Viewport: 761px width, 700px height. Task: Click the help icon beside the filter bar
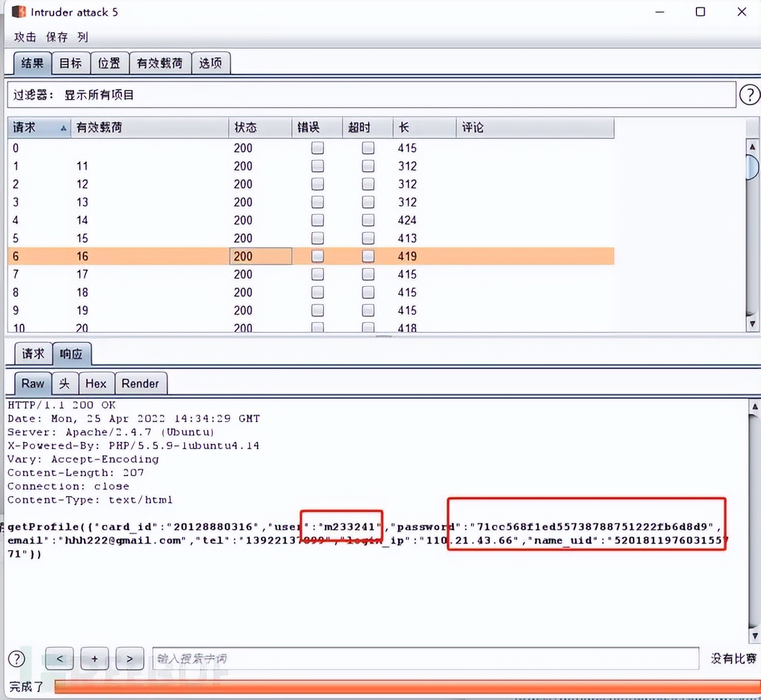tap(749, 94)
